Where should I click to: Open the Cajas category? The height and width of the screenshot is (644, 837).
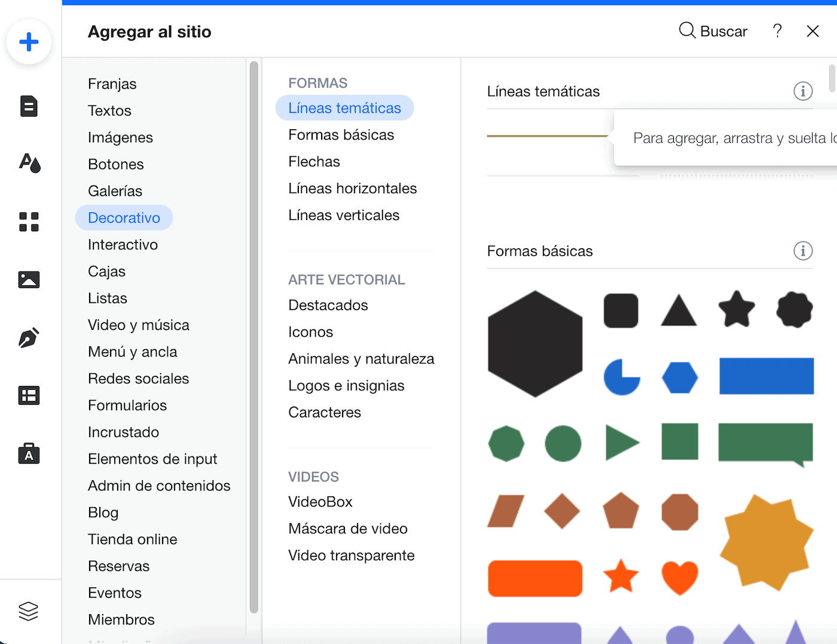point(106,271)
